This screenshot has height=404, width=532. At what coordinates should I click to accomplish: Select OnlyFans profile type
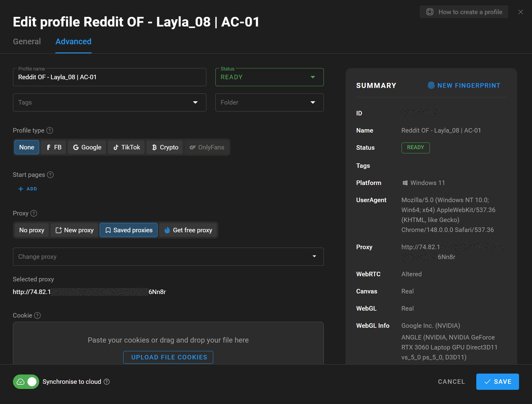(x=207, y=147)
